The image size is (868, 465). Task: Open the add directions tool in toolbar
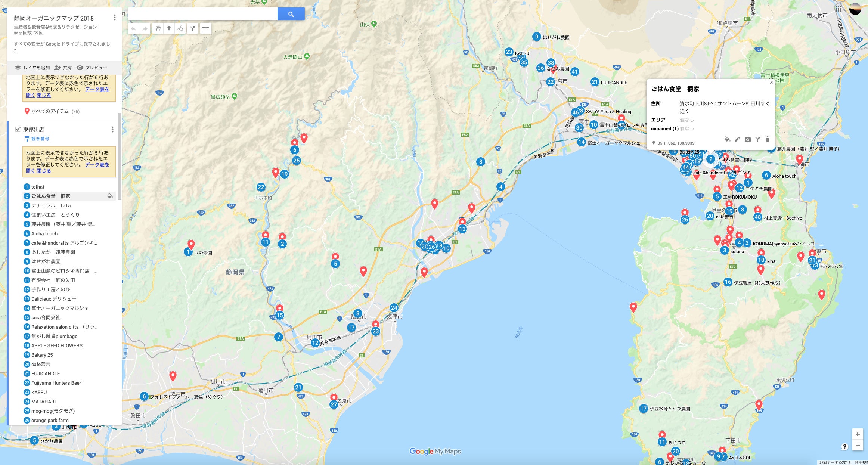coord(193,28)
